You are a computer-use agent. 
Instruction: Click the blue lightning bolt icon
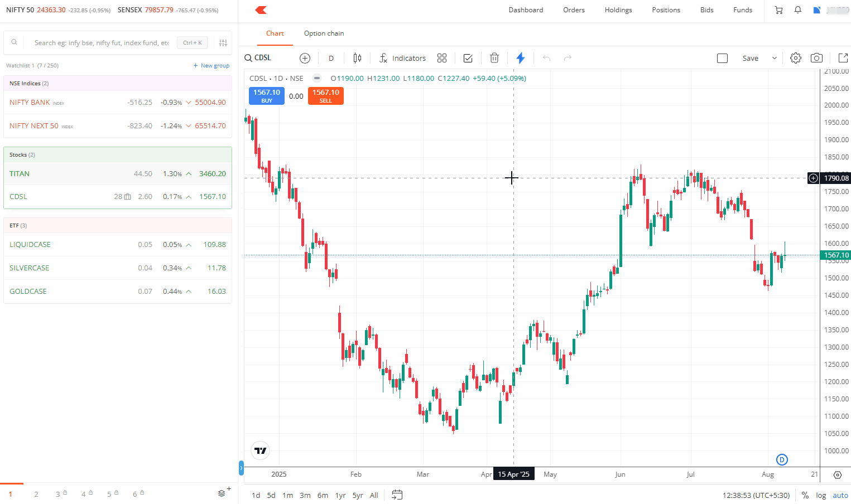[x=520, y=58]
